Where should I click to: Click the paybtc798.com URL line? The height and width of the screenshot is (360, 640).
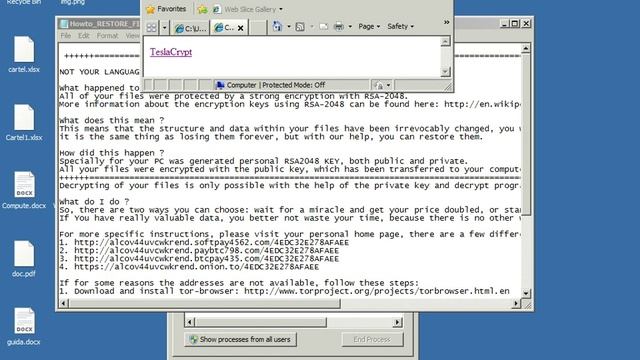coord(199,251)
